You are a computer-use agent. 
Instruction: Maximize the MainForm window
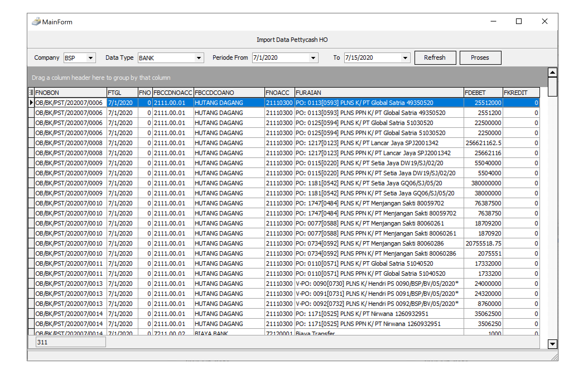(x=519, y=21)
